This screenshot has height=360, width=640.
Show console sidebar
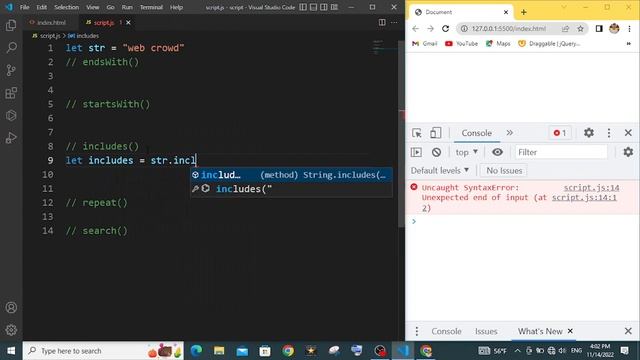416,152
